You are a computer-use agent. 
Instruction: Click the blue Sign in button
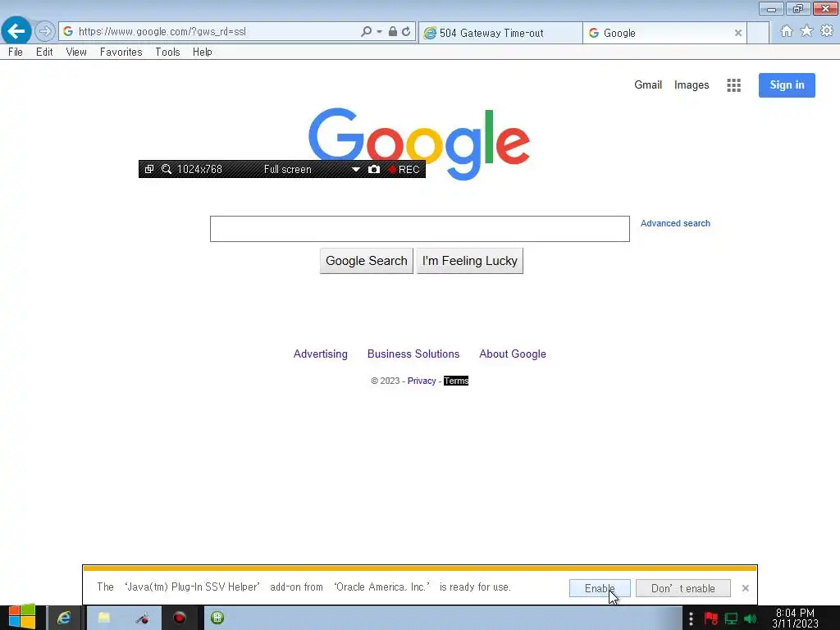pos(787,85)
